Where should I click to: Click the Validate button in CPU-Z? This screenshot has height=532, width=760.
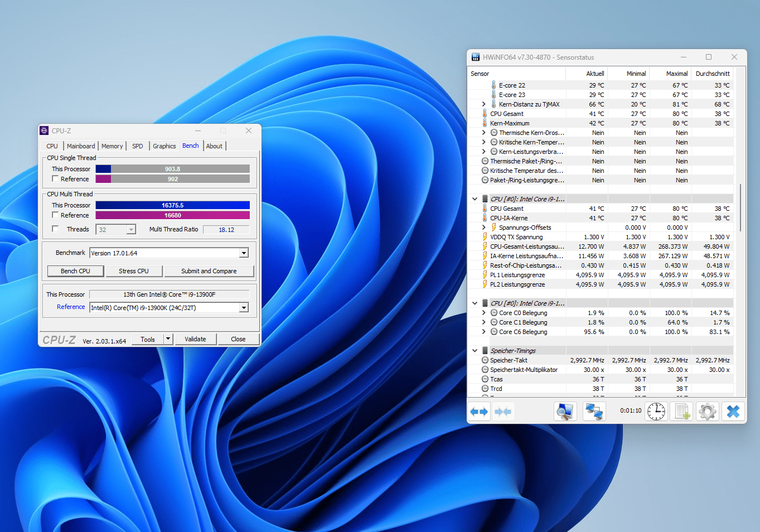coord(195,339)
